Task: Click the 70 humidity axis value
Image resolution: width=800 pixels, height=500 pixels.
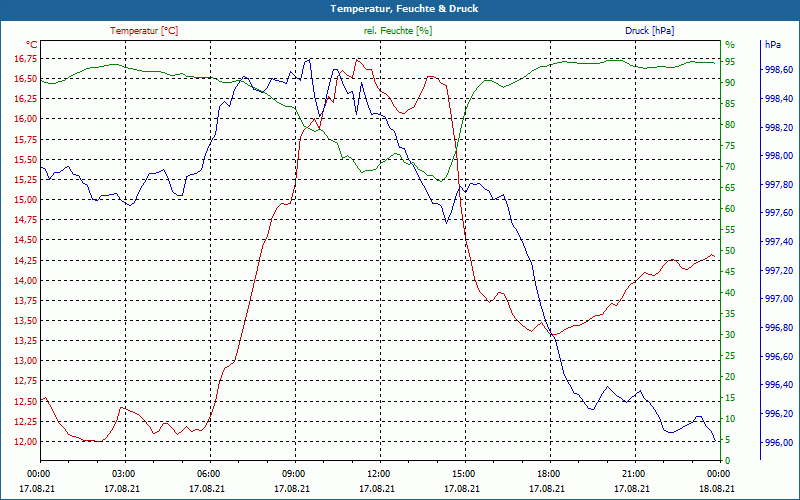Action: [730, 167]
